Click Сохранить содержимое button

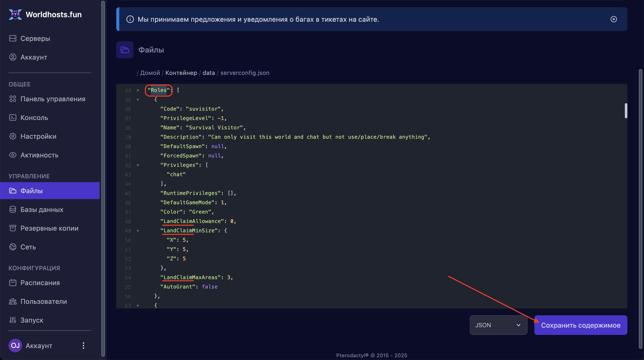(x=581, y=325)
